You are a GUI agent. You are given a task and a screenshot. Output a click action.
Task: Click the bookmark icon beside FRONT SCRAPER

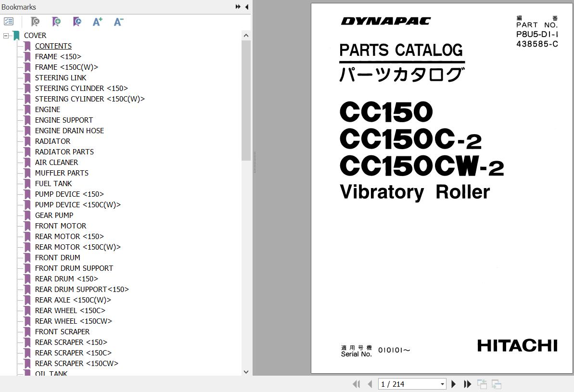[27, 332]
